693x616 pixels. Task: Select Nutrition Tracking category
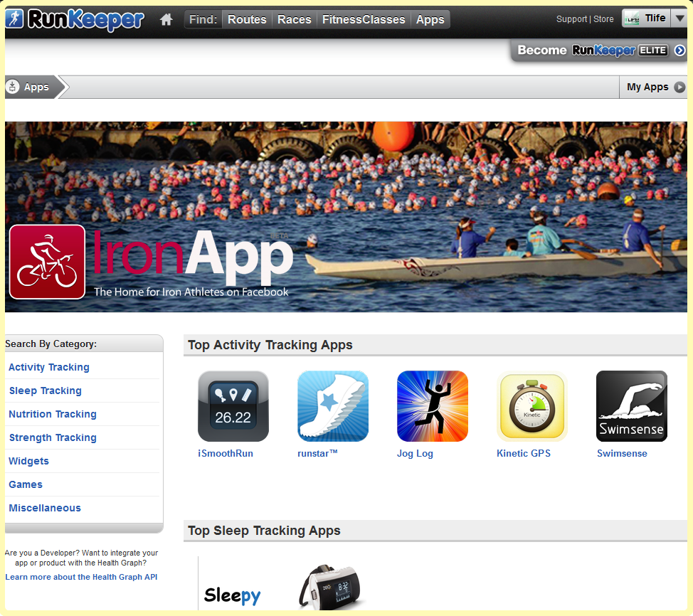point(53,414)
